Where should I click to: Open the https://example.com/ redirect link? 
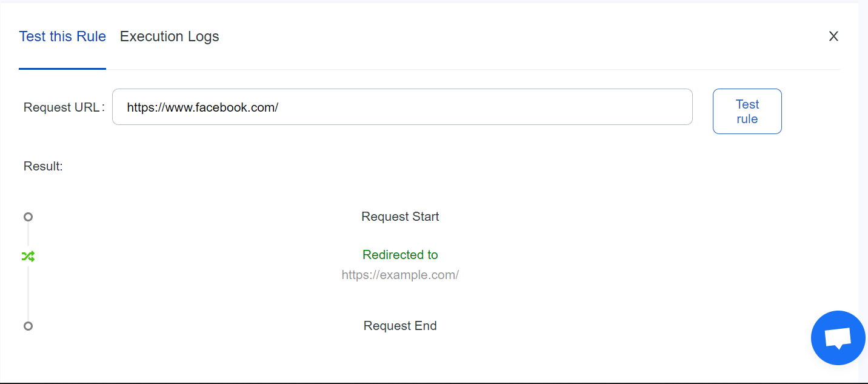(400, 274)
